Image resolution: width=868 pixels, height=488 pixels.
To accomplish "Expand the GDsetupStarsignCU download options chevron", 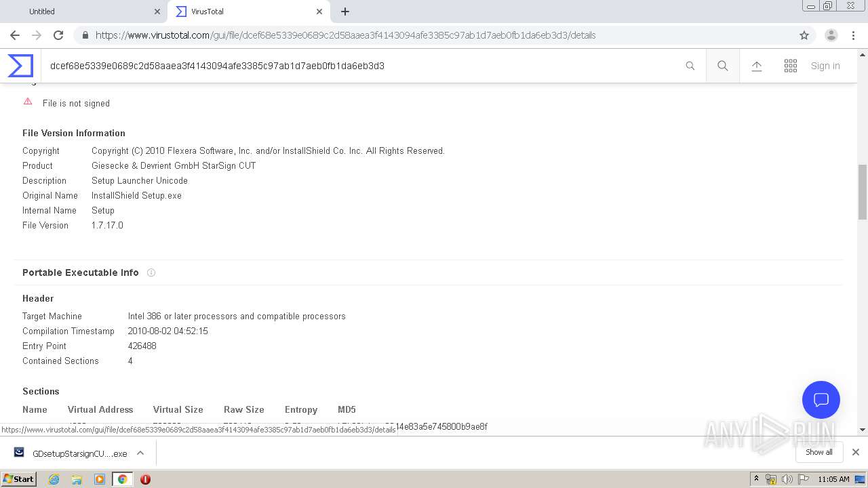I will (x=140, y=453).
